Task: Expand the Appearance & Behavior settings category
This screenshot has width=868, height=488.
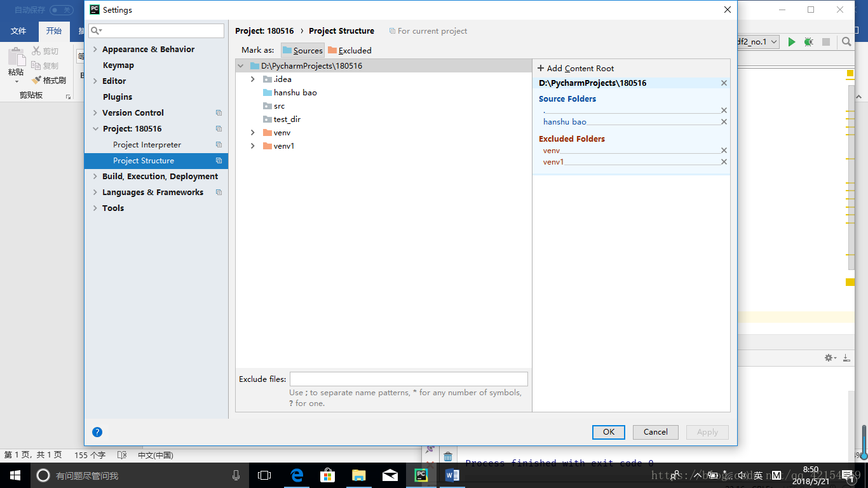Action: click(x=95, y=50)
